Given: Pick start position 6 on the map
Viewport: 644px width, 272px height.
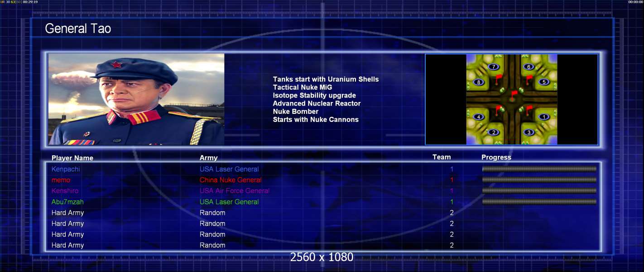Looking at the screenshot, I should click(529, 67).
